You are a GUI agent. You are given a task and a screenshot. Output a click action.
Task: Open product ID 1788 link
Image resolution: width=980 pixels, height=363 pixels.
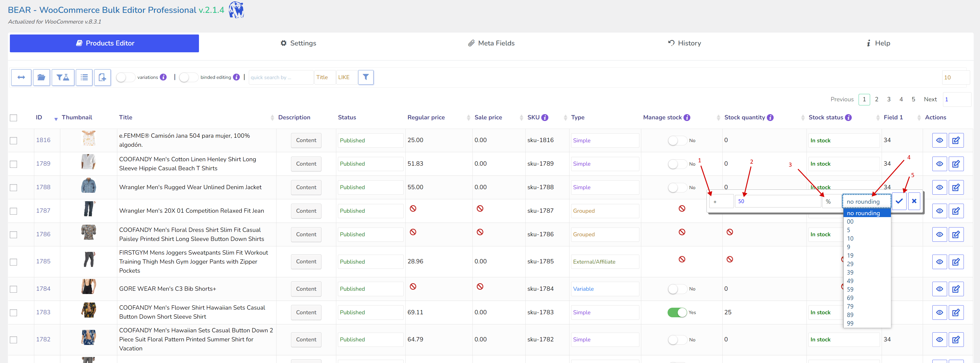tap(43, 187)
